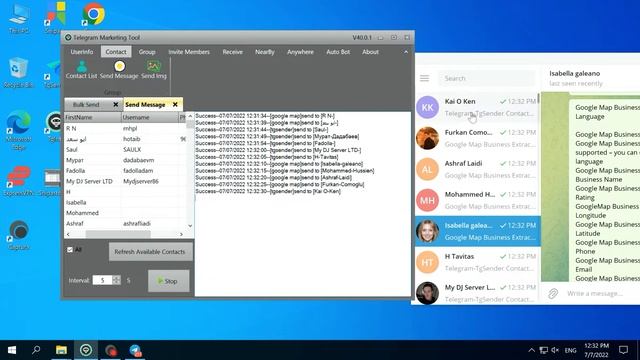The width and height of the screenshot is (640, 360).
Task: Open This PC desktop icon
Action: (x=18, y=18)
